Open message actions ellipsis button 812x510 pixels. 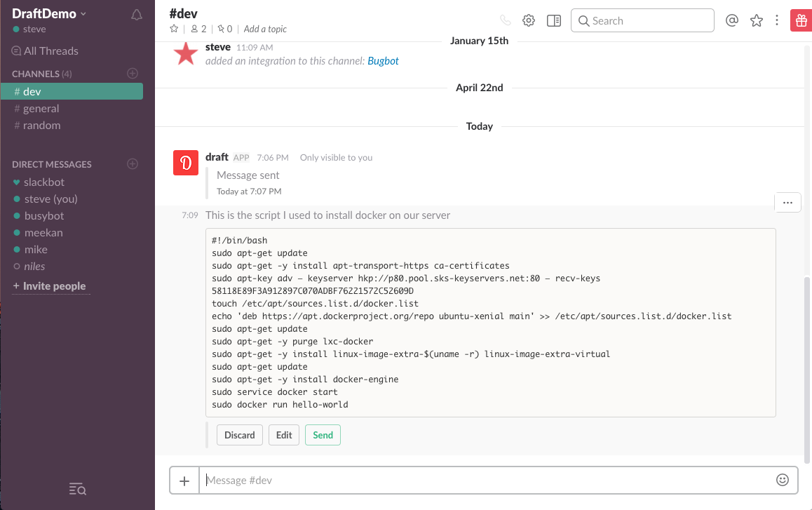(x=787, y=203)
